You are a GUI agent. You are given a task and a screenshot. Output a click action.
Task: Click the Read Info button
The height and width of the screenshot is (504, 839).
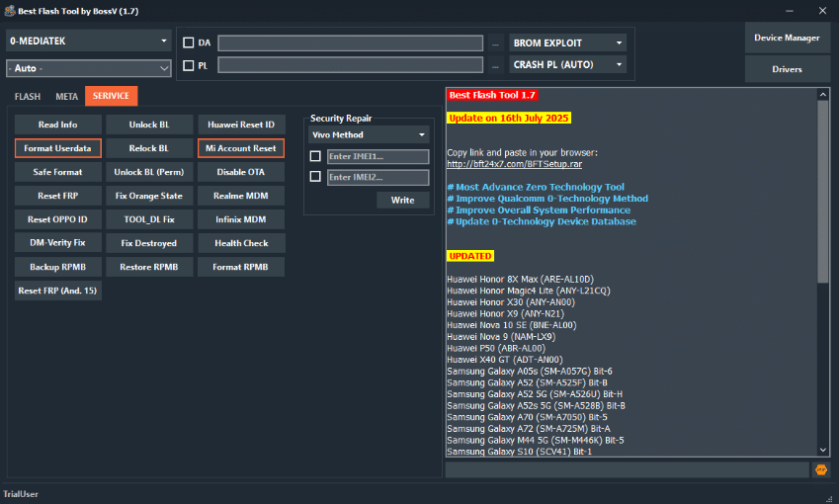coord(57,125)
